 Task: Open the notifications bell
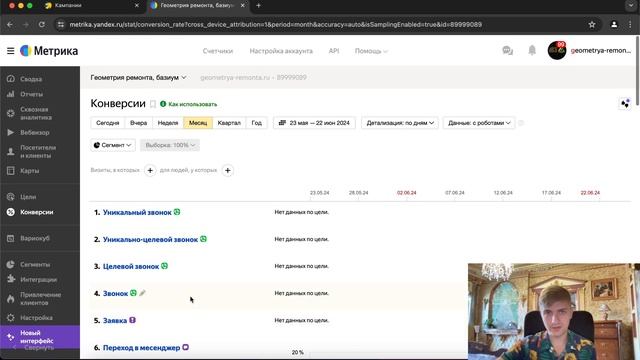point(532,51)
